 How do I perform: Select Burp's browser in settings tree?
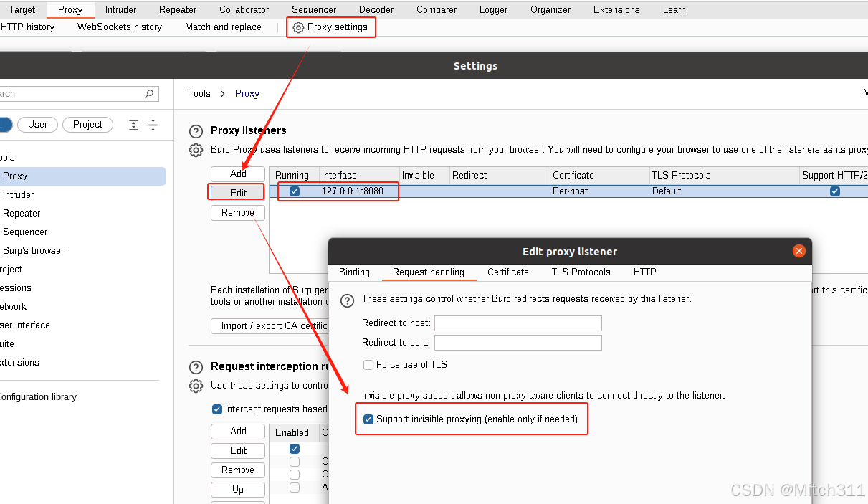[34, 251]
